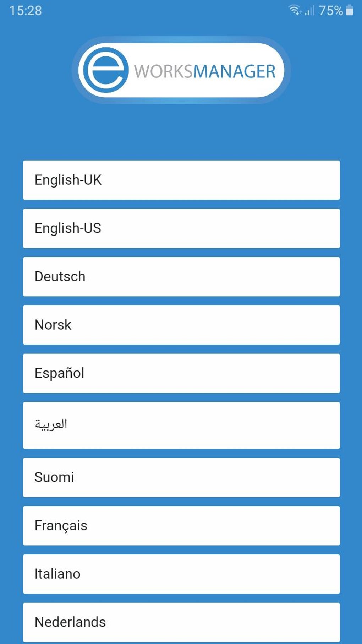Viewport: 362px width, 644px height.
Task: Choose Deutsch from the language list
Action: (181, 276)
